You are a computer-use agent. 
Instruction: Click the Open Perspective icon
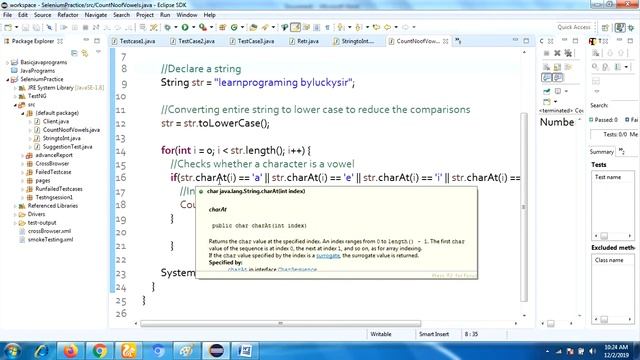coord(605,27)
